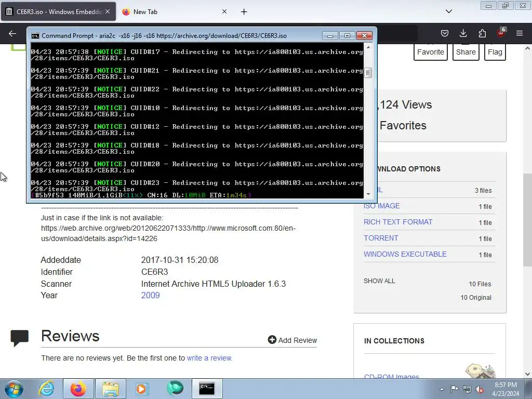
Task: Open Firefox extensions puzzle icon
Action: click(482, 33)
